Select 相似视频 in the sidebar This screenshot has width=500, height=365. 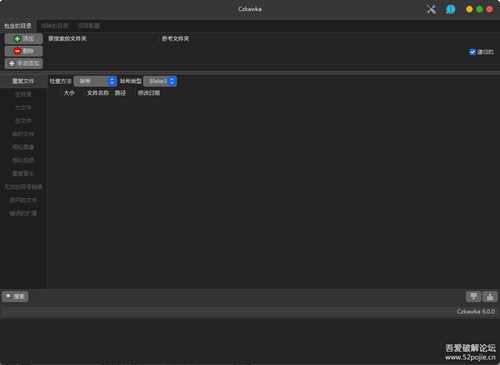pos(23,160)
